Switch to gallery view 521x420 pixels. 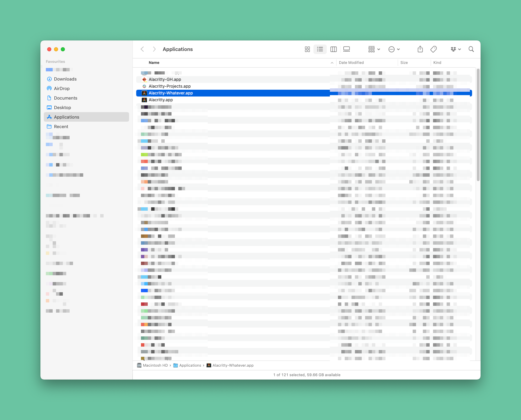(346, 49)
